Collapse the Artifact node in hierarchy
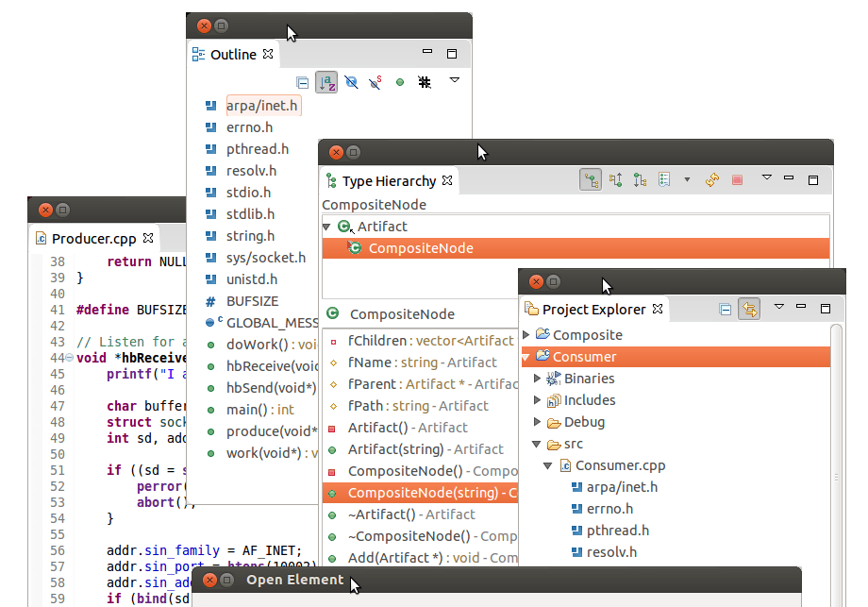The image size is (868, 607). coord(326,227)
